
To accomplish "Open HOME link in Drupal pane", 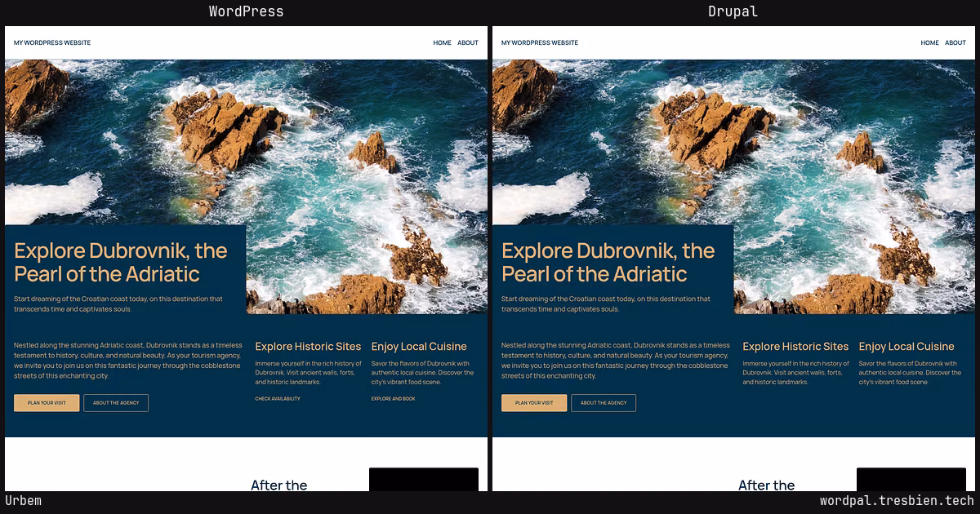I will pos(929,42).
